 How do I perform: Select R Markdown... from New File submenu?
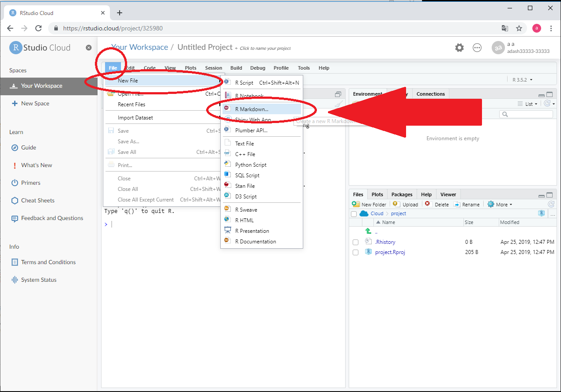[252, 109]
